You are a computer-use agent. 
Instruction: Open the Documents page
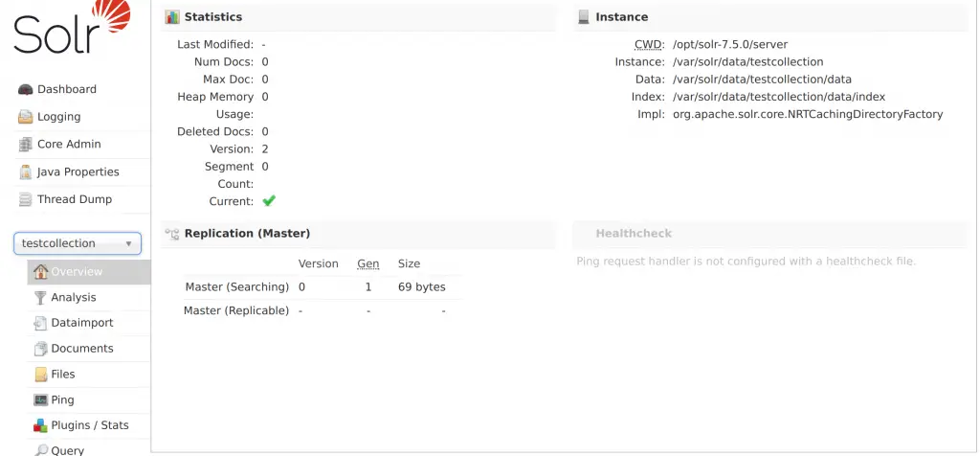pos(82,349)
